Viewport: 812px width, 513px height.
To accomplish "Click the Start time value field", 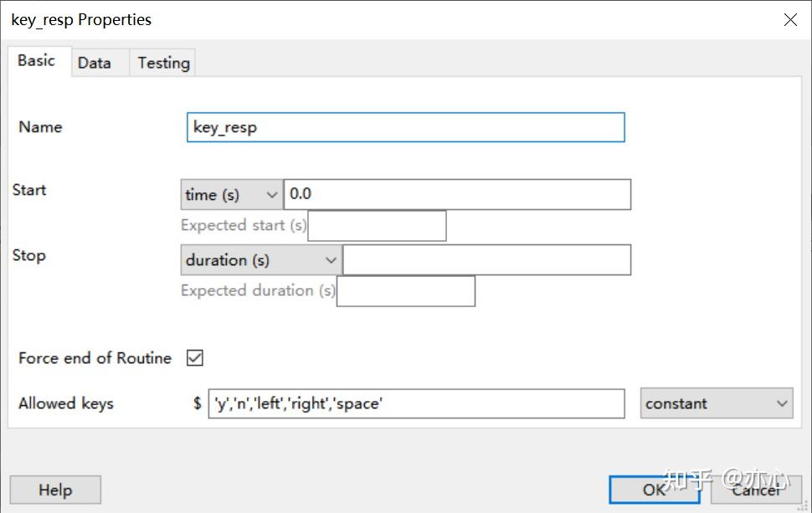I will click(x=457, y=195).
